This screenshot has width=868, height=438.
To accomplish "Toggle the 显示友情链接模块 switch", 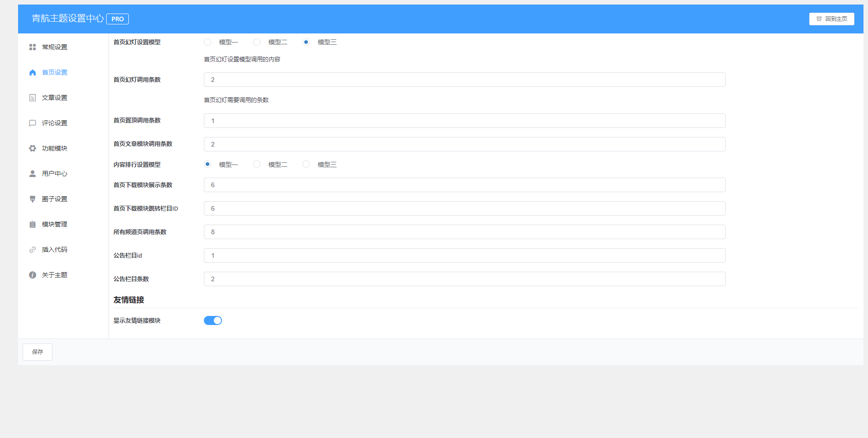I will click(213, 320).
